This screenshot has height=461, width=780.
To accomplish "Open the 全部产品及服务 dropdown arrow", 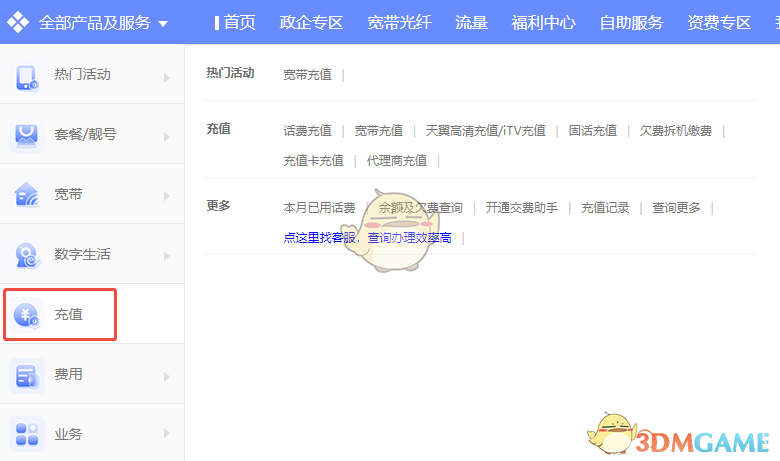I will (x=163, y=23).
